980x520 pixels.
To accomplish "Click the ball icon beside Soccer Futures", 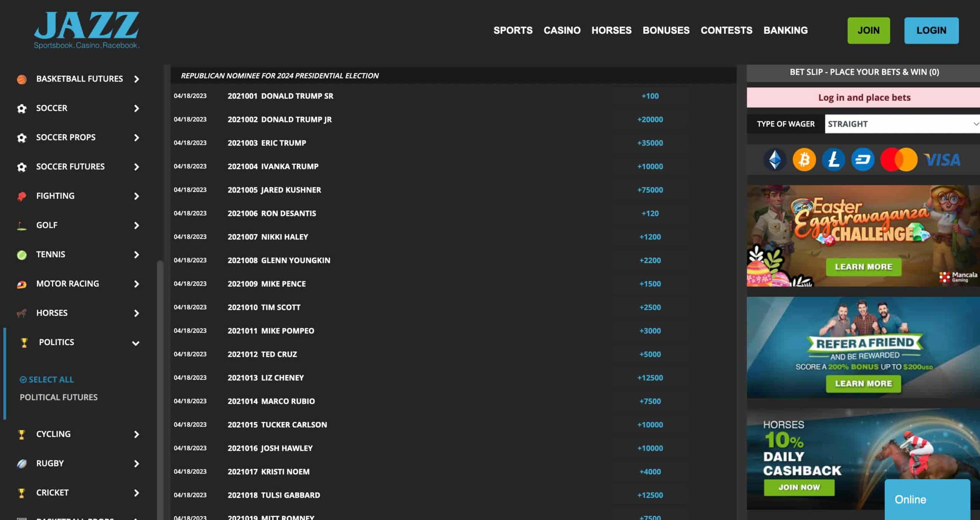I will (x=22, y=167).
